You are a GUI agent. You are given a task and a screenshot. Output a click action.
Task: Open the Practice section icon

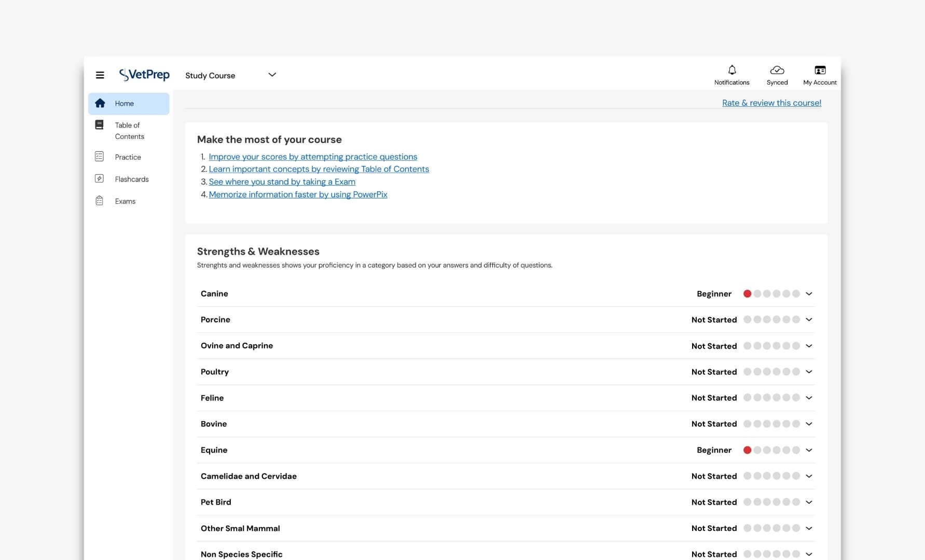(100, 157)
